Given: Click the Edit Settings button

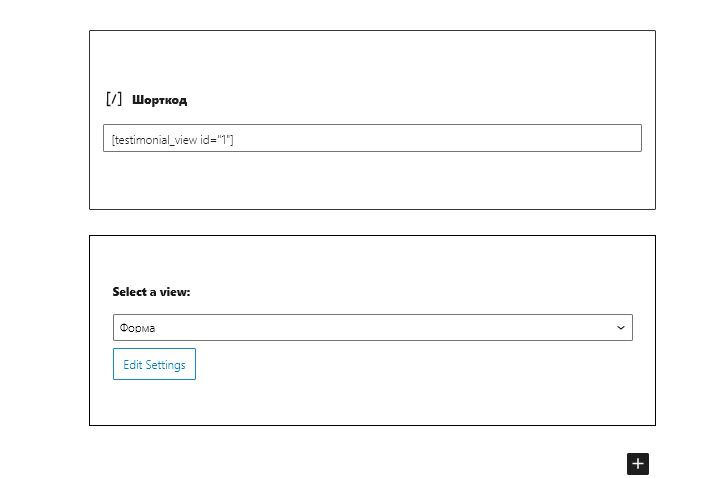Looking at the screenshot, I should [x=154, y=364].
